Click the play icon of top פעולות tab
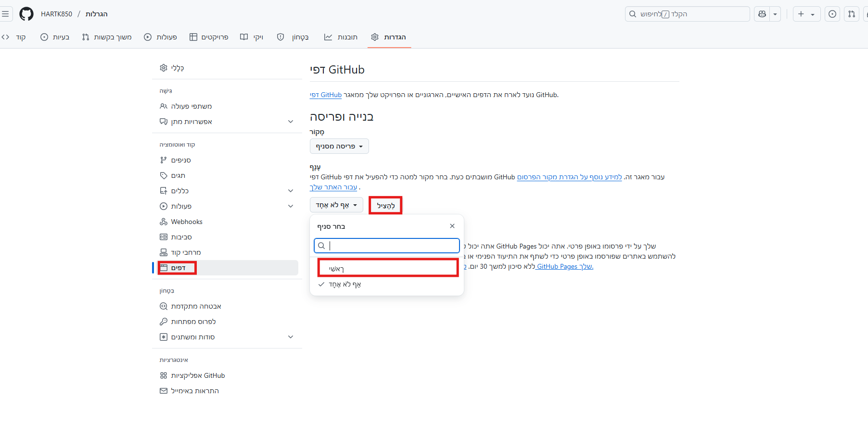Screen dimensions: 868x423 pos(148,37)
